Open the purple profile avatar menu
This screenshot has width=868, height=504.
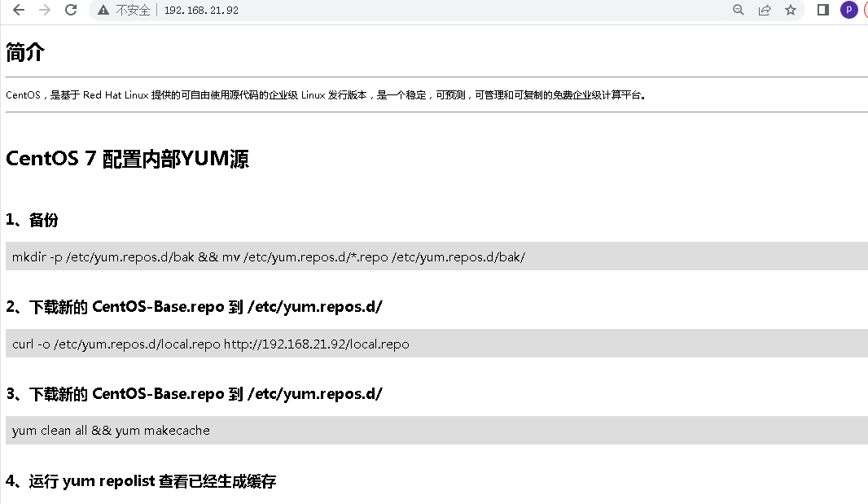849,10
